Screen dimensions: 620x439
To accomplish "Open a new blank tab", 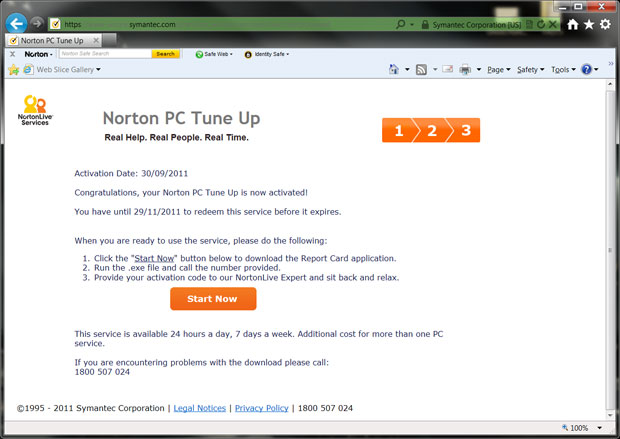I will point(110,40).
